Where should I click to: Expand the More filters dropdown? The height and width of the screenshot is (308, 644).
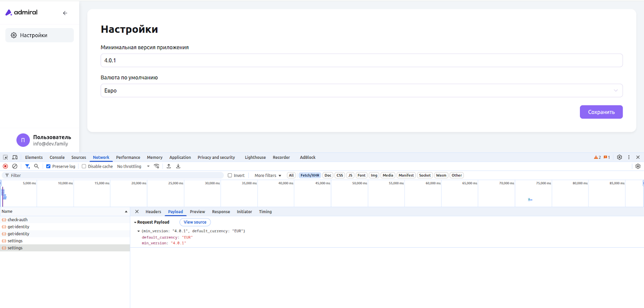(268, 176)
